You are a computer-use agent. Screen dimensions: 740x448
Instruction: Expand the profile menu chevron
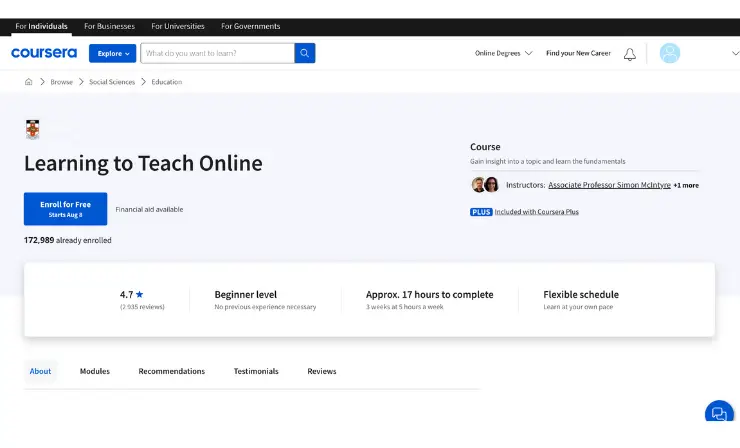735,53
